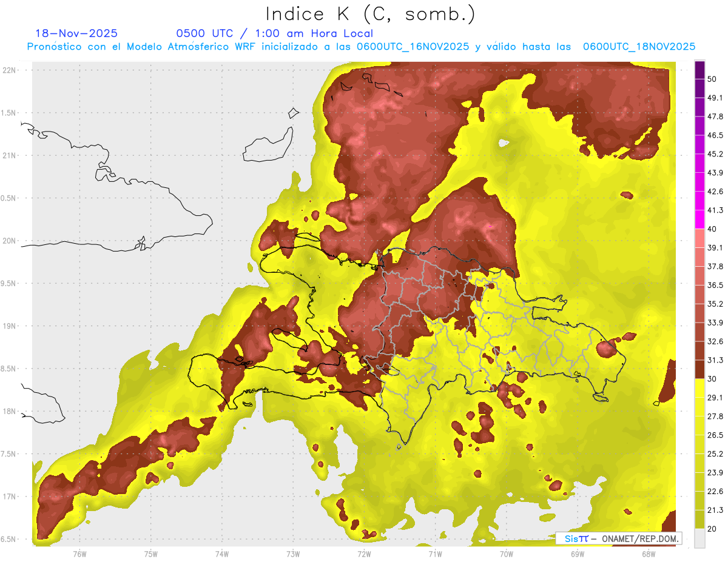Image resolution: width=728 pixels, height=562 pixels.
Task: Select the "69W" longitude label
Action: coord(578,554)
